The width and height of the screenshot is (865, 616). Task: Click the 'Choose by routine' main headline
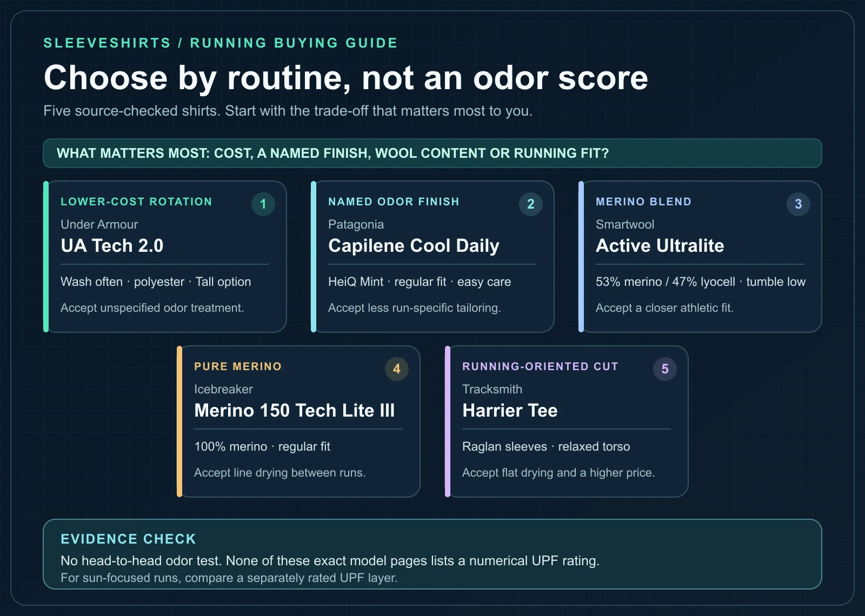(346, 78)
